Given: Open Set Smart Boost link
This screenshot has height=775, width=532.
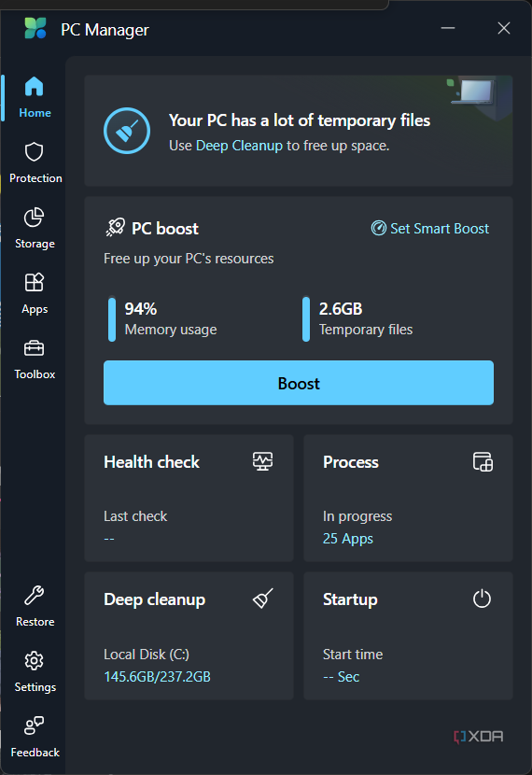Looking at the screenshot, I should [x=430, y=229].
